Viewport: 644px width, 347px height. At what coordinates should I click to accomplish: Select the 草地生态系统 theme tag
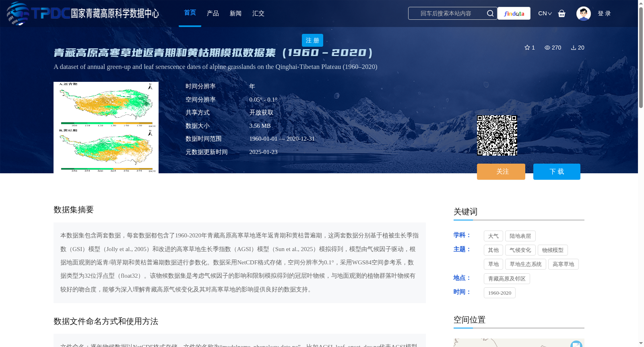[526, 264]
